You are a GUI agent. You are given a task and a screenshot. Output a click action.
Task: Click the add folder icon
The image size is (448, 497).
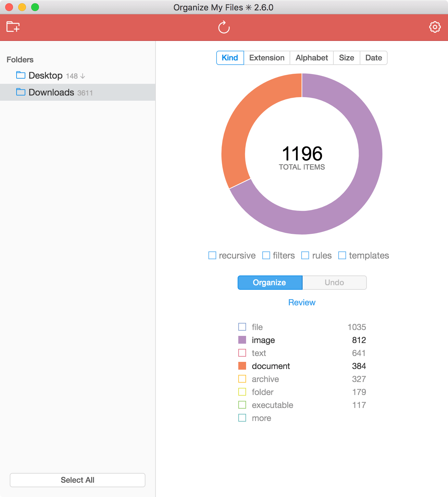click(x=13, y=27)
